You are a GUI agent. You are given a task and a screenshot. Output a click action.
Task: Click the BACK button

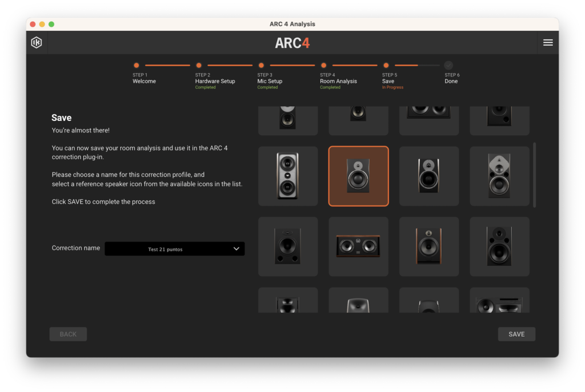68,334
